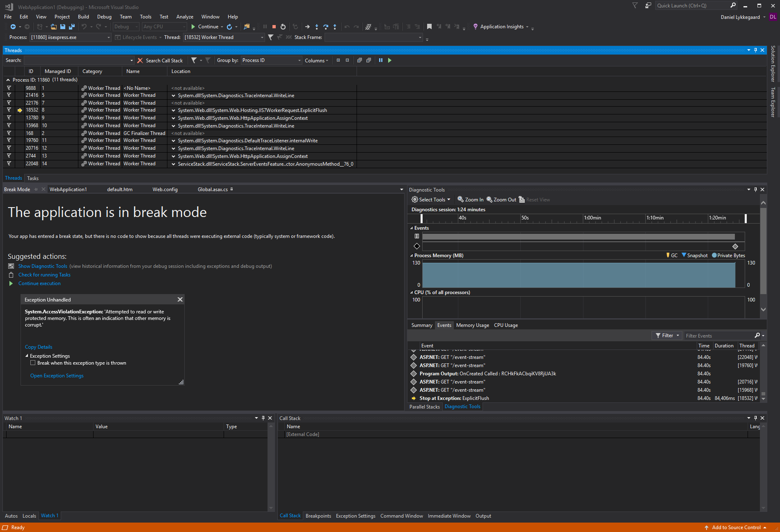Collapse the Process ID 11860 group
Screen dimensions: 780x532
(x=8, y=80)
